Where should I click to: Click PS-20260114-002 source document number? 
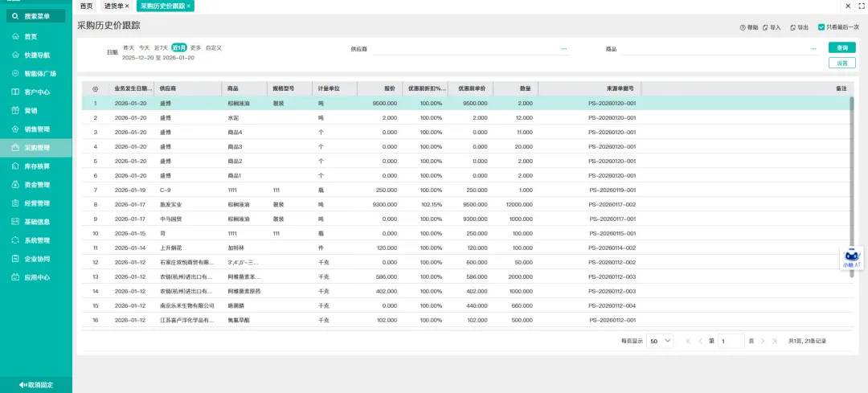coord(612,248)
